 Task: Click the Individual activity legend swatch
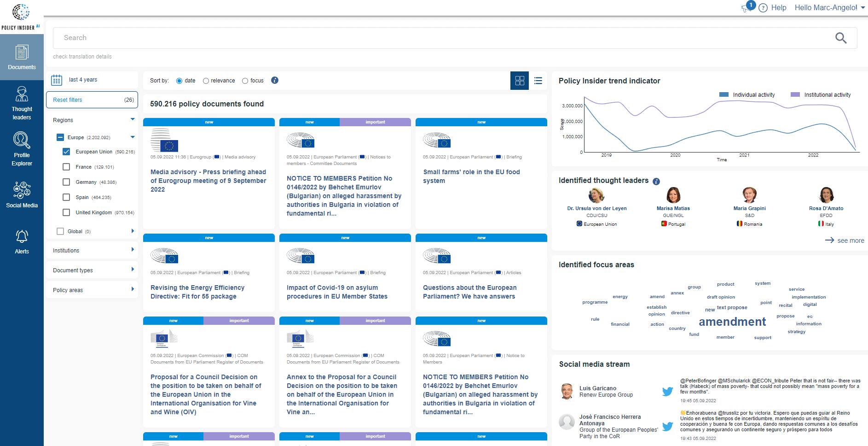724,94
